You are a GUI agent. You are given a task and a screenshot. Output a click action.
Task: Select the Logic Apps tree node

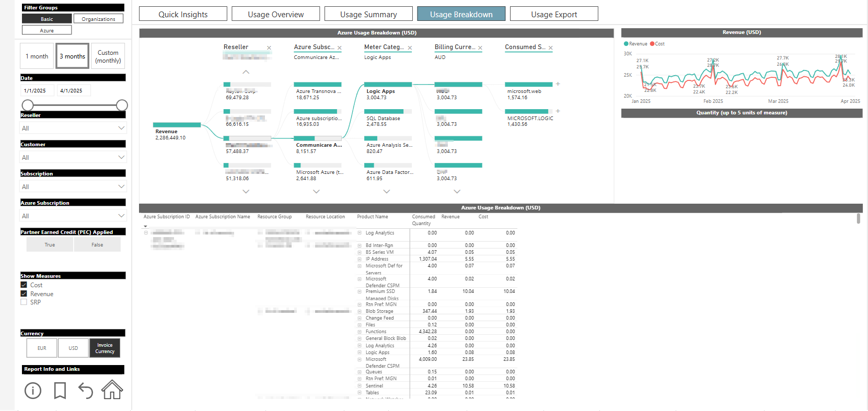[388, 90]
